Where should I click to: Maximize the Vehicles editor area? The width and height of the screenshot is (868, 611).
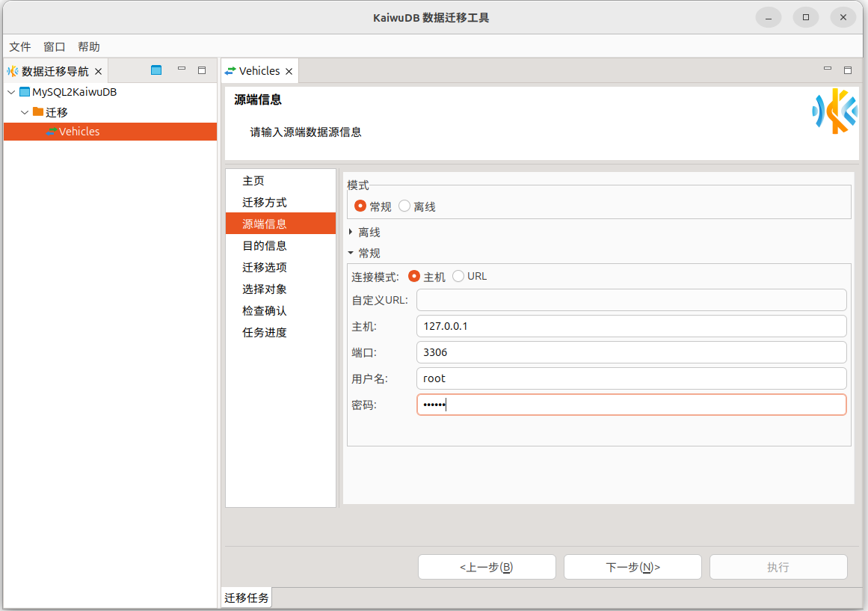(x=848, y=70)
